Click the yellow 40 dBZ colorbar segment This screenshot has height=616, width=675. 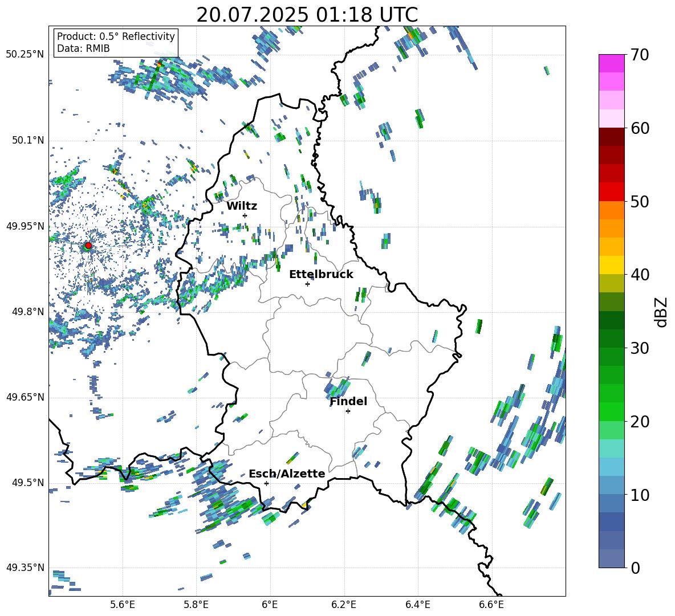click(x=611, y=265)
